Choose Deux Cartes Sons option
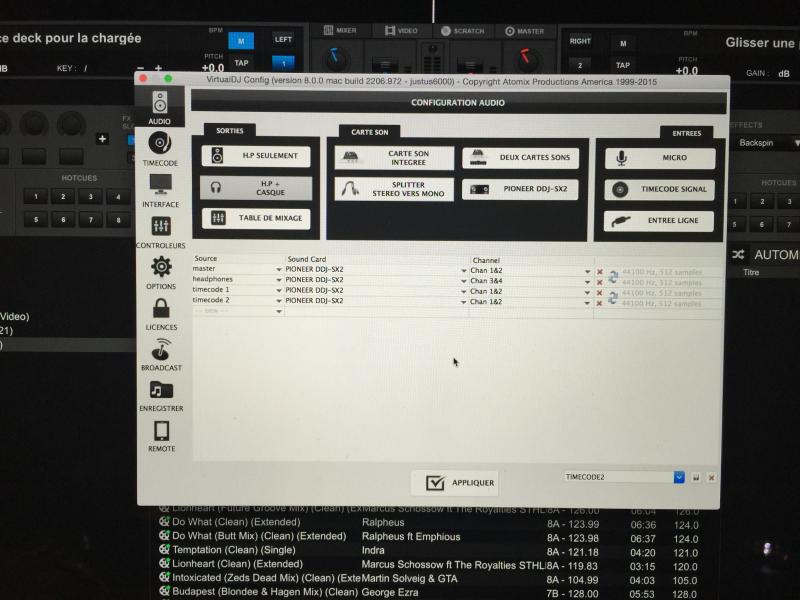Viewport: 800px width, 600px height. coord(520,158)
